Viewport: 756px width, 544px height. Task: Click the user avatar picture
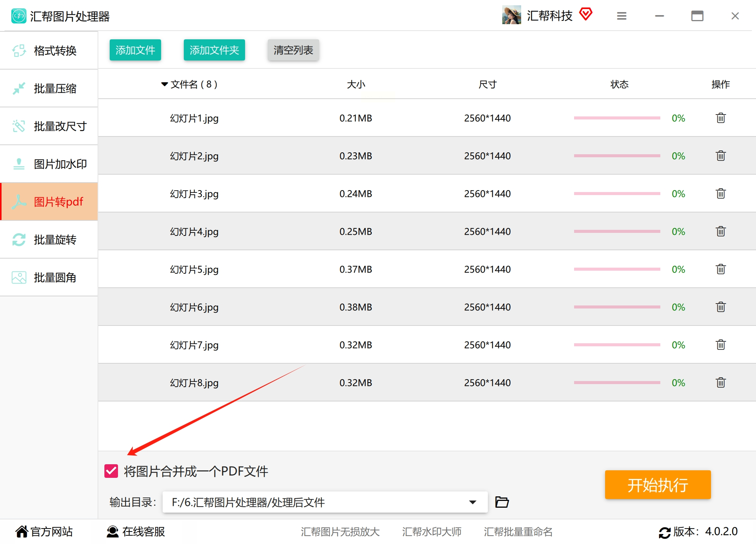(511, 15)
